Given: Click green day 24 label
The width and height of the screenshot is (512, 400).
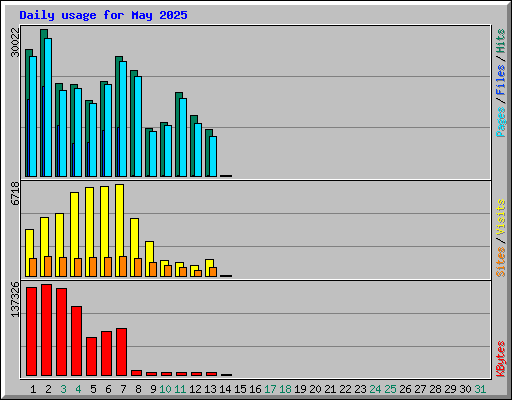Looking at the screenshot, I should pyautogui.click(x=375, y=389).
